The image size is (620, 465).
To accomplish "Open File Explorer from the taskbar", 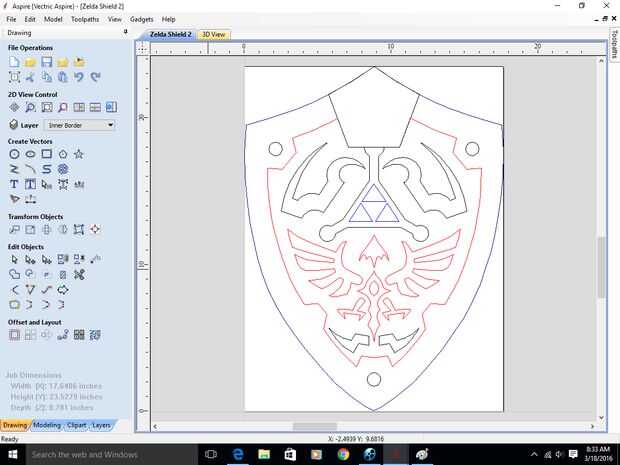I will [x=264, y=454].
